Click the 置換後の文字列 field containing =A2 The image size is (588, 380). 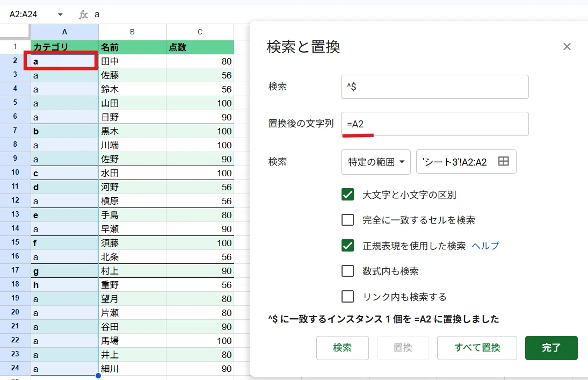[434, 124]
